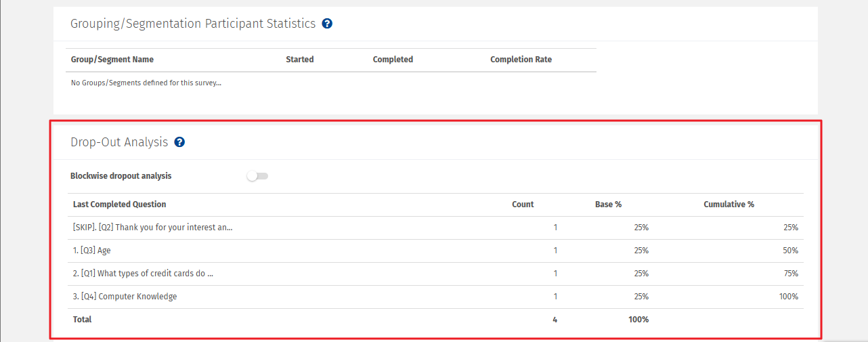Screen dimensions: 868x342
Task: Click the Grouping/Segmentation Participant Statistics heading
Action: tap(193, 24)
